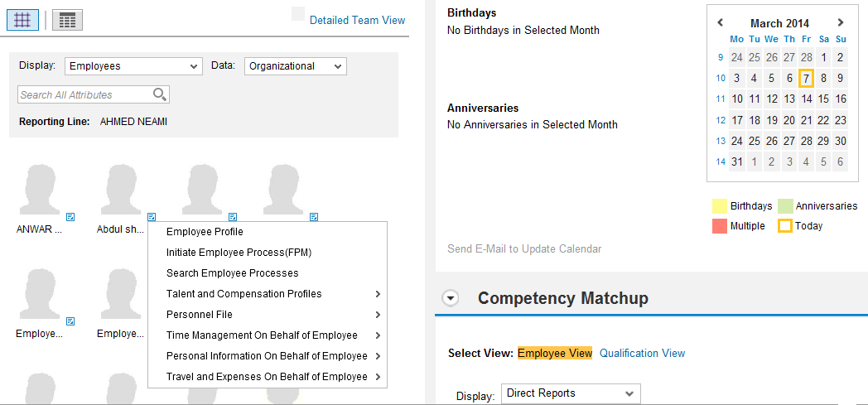Open the Direct Reports dropdown
868x405 pixels.
571,393
